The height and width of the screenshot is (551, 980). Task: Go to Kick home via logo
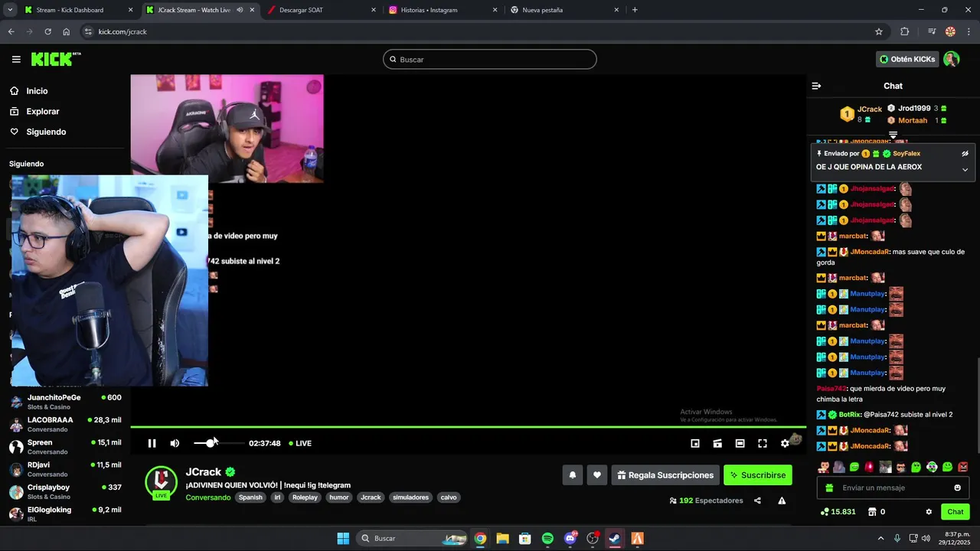(x=56, y=59)
